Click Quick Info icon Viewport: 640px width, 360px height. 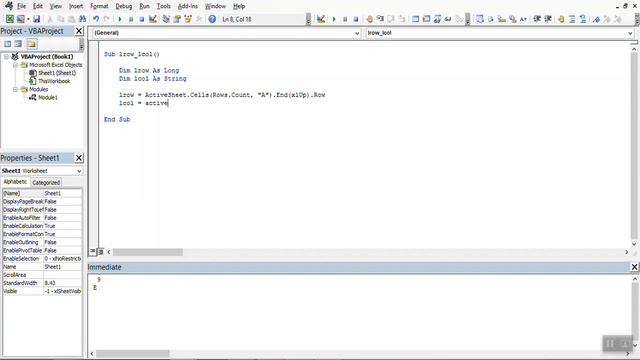point(502,19)
